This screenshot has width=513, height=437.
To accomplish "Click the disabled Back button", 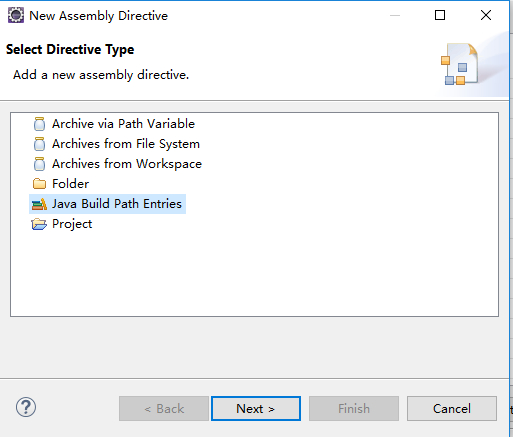I will [164, 408].
